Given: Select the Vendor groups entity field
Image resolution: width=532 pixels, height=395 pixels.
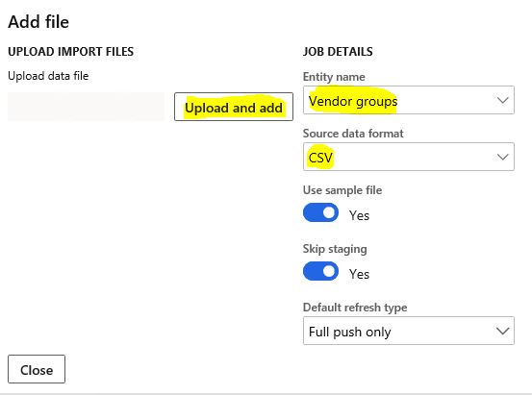Looking at the screenshot, I should pyautogui.click(x=409, y=100).
